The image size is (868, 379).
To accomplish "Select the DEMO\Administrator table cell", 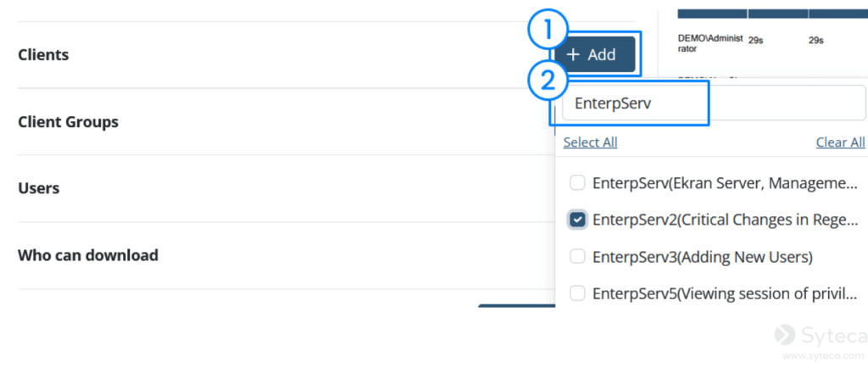I will tap(710, 43).
